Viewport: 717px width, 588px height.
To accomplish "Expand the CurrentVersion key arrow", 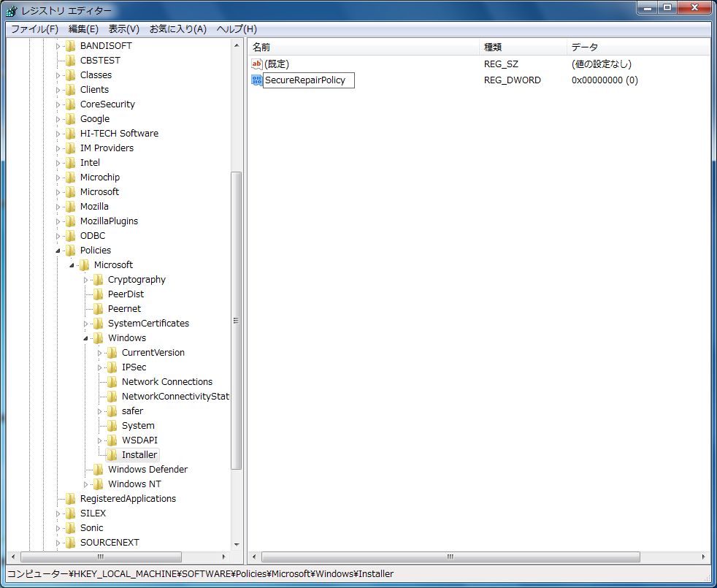I will 100,354.
